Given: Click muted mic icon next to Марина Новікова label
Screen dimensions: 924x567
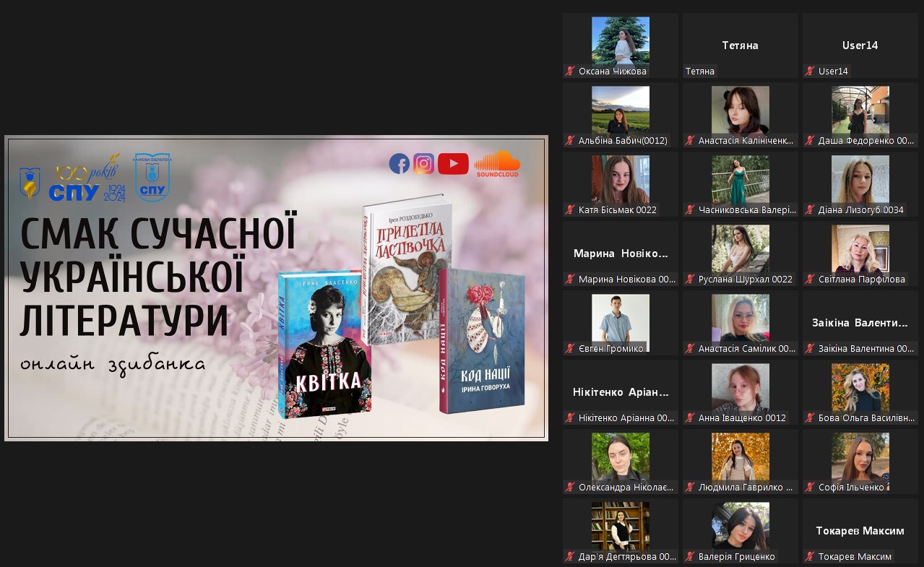Looking at the screenshot, I should tap(570, 279).
